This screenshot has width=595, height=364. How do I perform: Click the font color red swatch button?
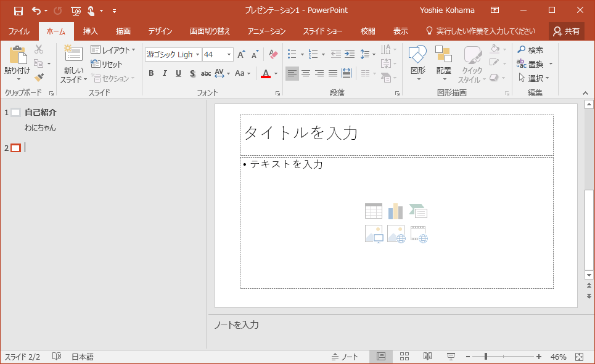tap(266, 74)
